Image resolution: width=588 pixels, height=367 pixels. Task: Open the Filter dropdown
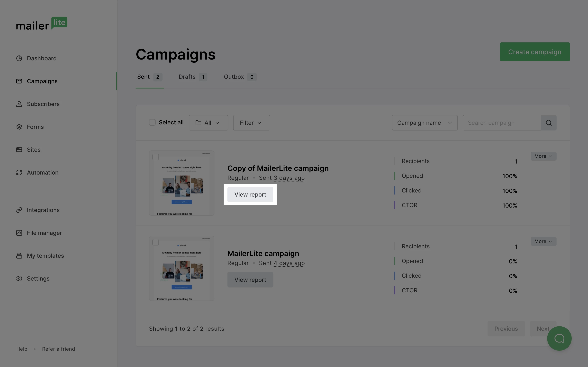click(251, 123)
